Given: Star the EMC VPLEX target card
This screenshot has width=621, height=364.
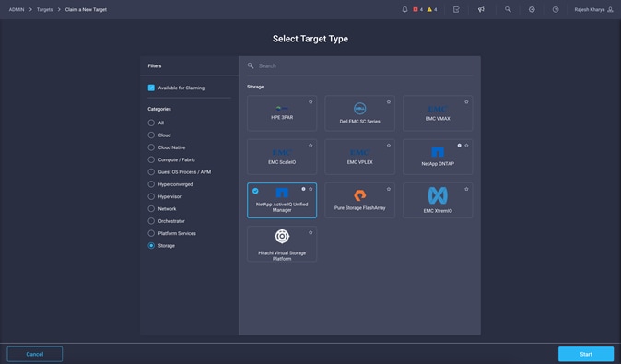Looking at the screenshot, I should pos(389,146).
